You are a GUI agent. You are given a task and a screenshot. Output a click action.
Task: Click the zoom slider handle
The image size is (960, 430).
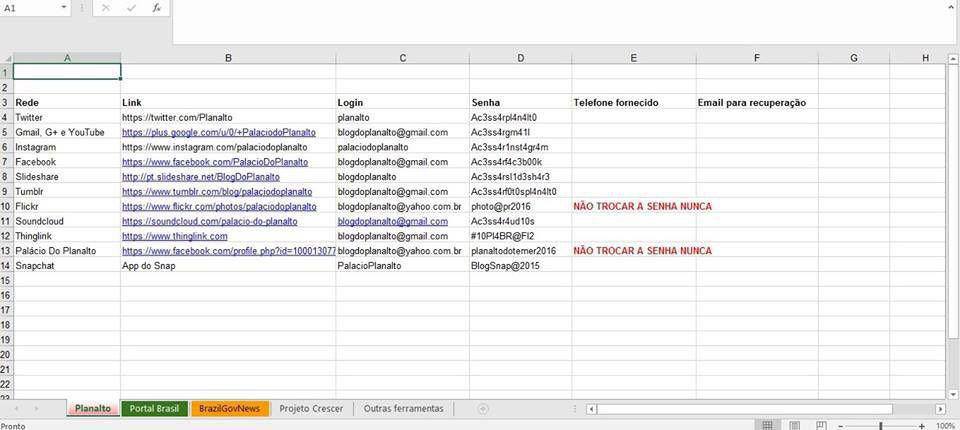tap(880, 426)
